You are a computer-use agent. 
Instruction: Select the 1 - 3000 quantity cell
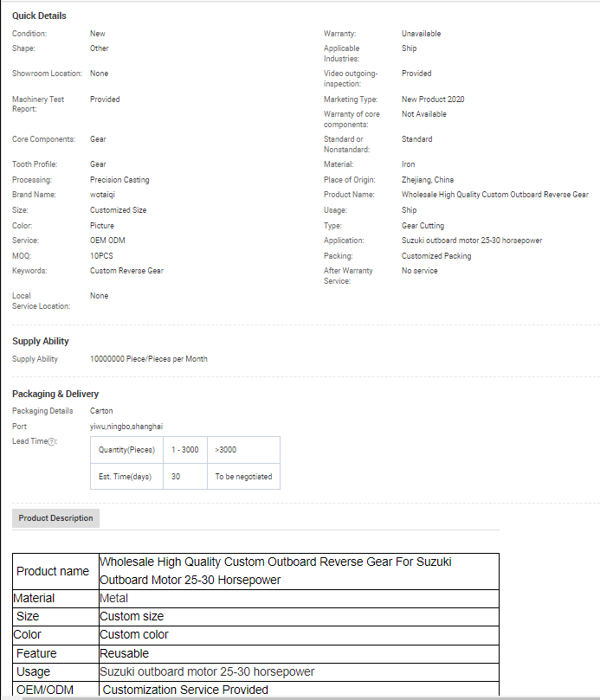[184, 450]
